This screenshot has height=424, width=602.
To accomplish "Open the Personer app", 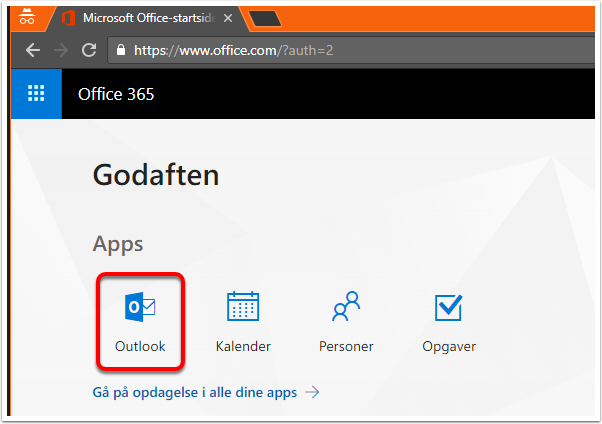I will 346,322.
